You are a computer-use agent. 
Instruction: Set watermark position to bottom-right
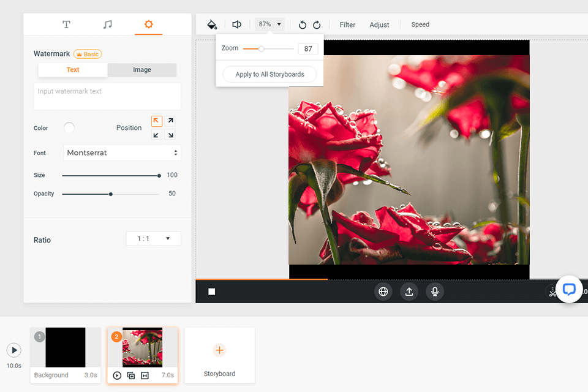(x=171, y=135)
